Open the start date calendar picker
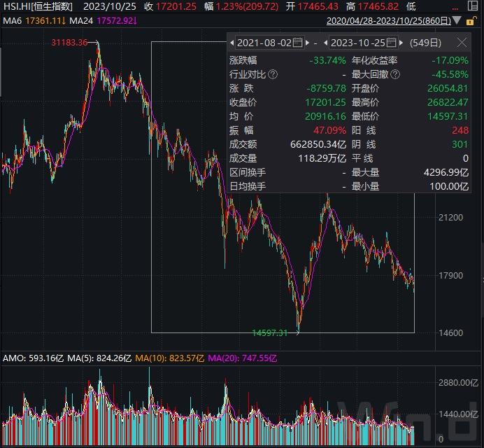484x448 pixels. 297,43
